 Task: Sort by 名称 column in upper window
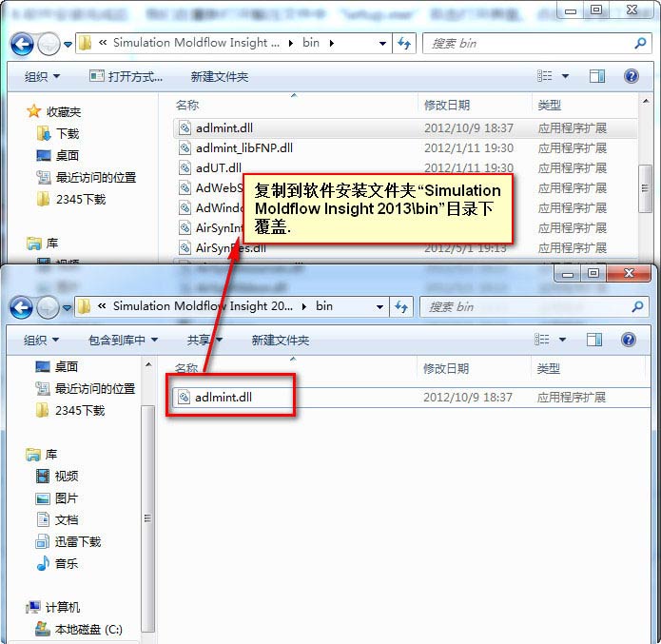click(187, 105)
